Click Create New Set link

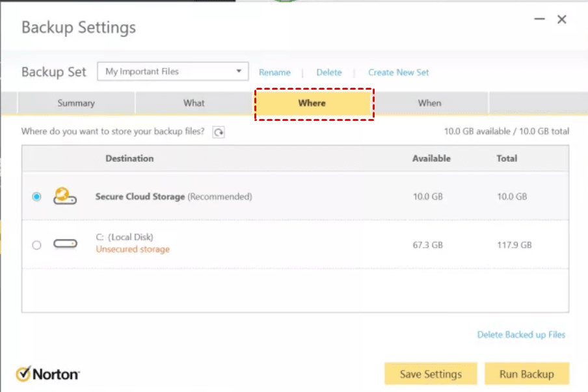point(399,72)
